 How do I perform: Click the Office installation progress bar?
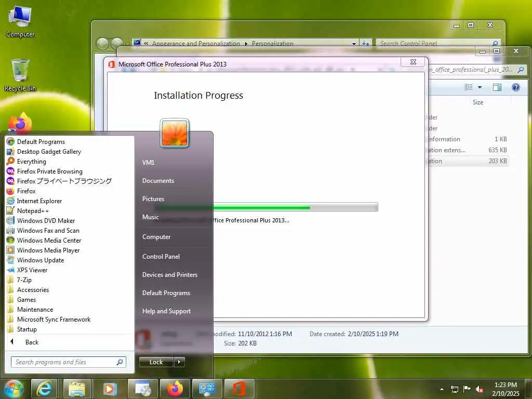click(267, 207)
